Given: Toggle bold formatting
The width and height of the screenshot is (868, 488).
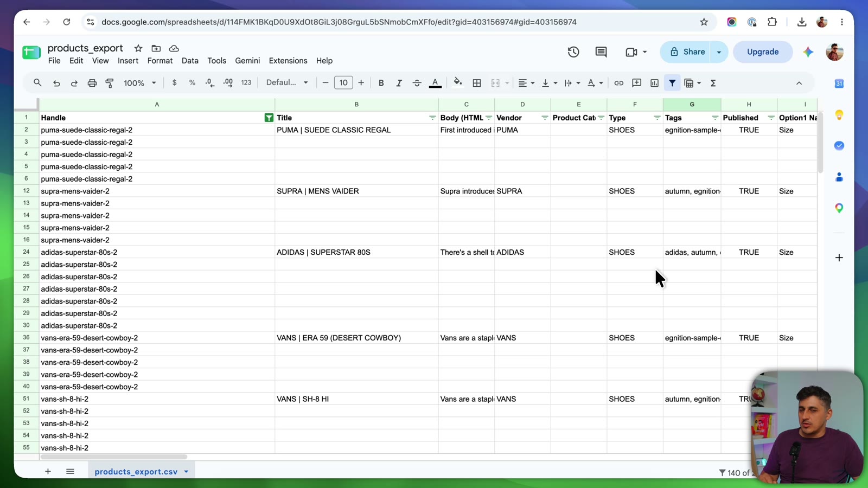Looking at the screenshot, I should [x=381, y=83].
